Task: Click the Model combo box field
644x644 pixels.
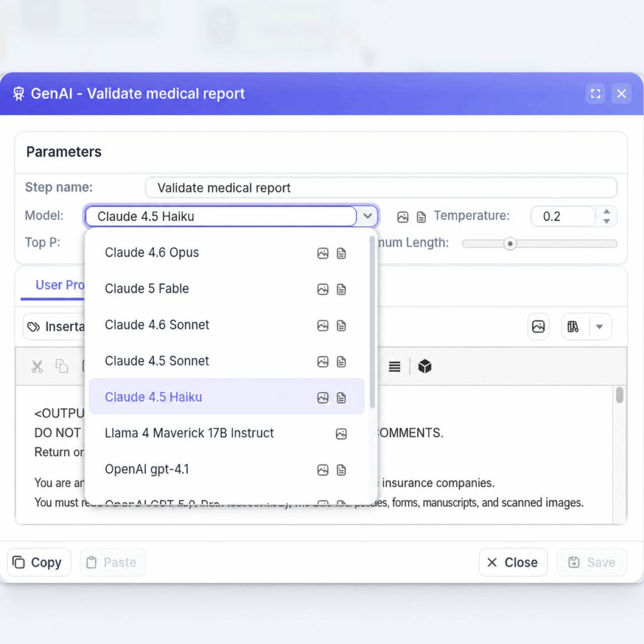Action: point(221,216)
